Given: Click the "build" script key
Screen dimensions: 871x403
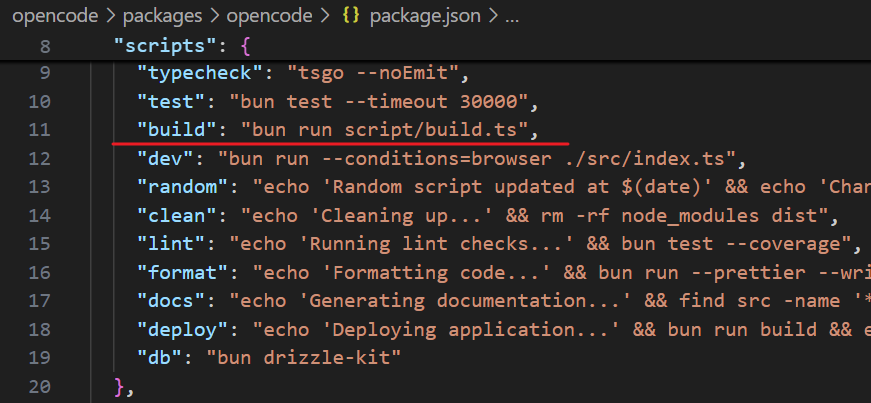Looking at the screenshot, I should coord(178,130).
